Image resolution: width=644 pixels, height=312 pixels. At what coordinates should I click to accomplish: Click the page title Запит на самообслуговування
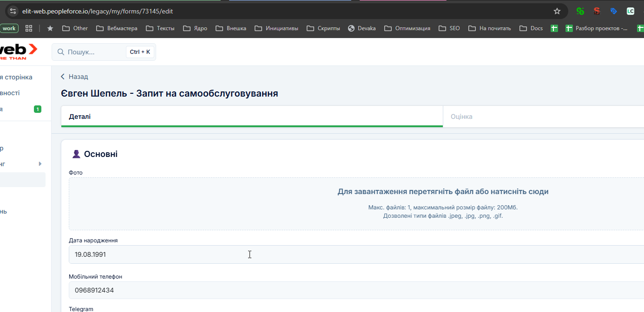207,93
